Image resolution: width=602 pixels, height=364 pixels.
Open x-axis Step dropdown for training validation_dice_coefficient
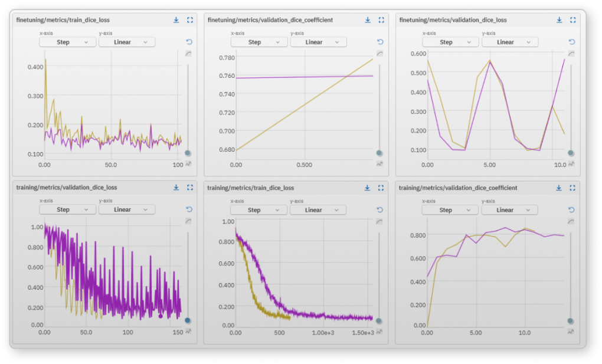450,210
